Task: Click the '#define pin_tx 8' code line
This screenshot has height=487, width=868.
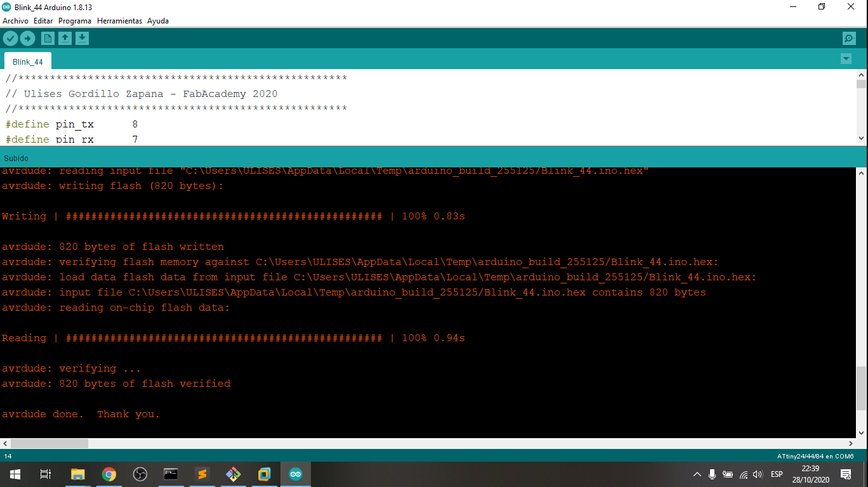Action: pos(72,124)
